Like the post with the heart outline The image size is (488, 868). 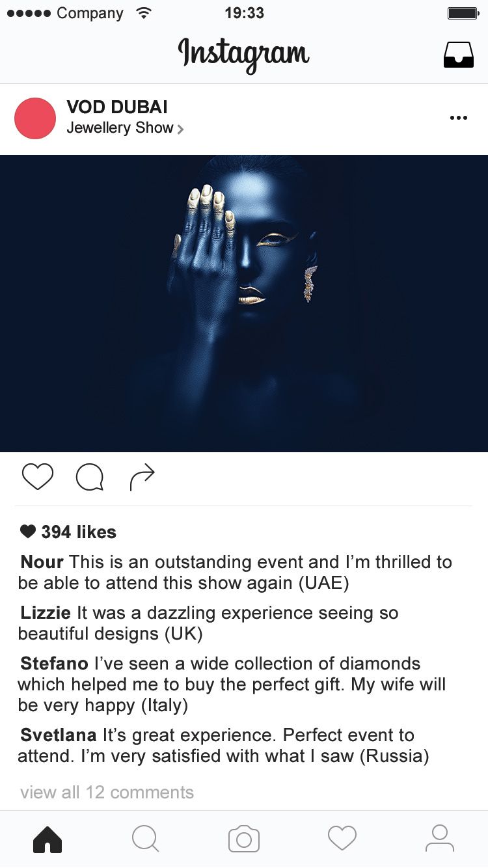pos(38,477)
